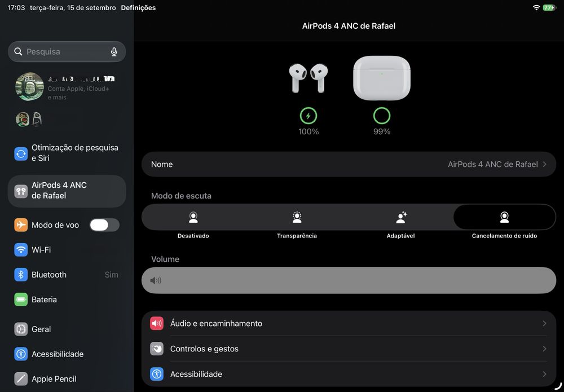
Task: Open Wi-Fi settings label
Action: click(x=41, y=250)
